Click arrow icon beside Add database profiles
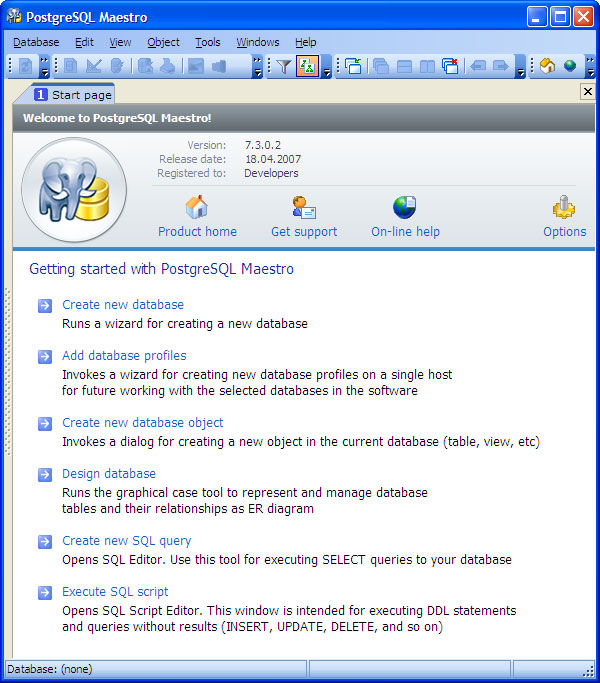The width and height of the screenshot is (600, 683). [45, 356]
